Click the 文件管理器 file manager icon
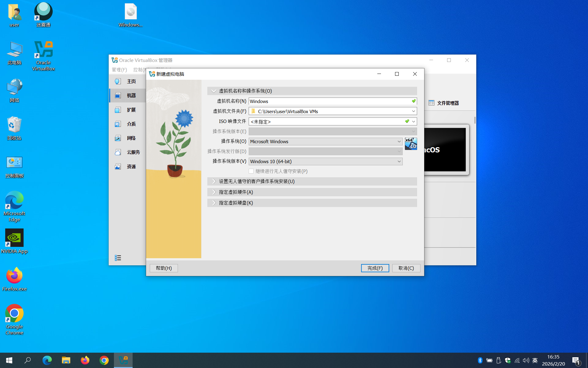This screenshot has height=368, width=588. click(x=432, y=103)
